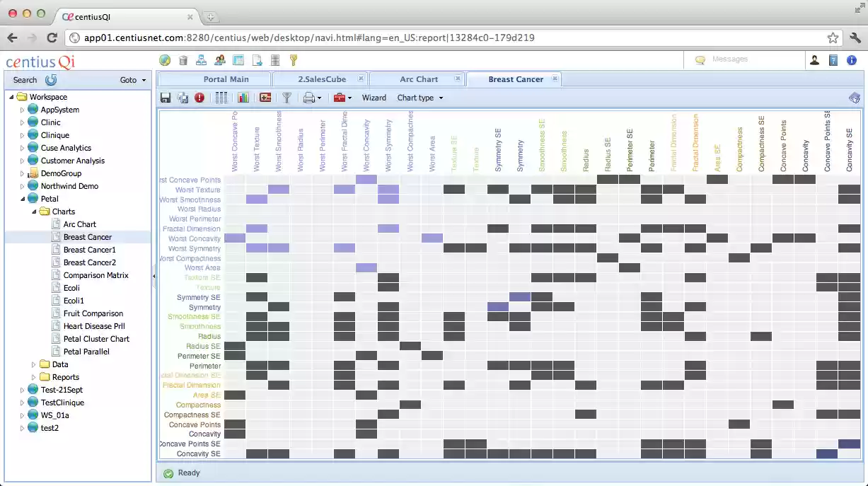Click a highlighted purple cell for Worst Texture

click(278, 189)
